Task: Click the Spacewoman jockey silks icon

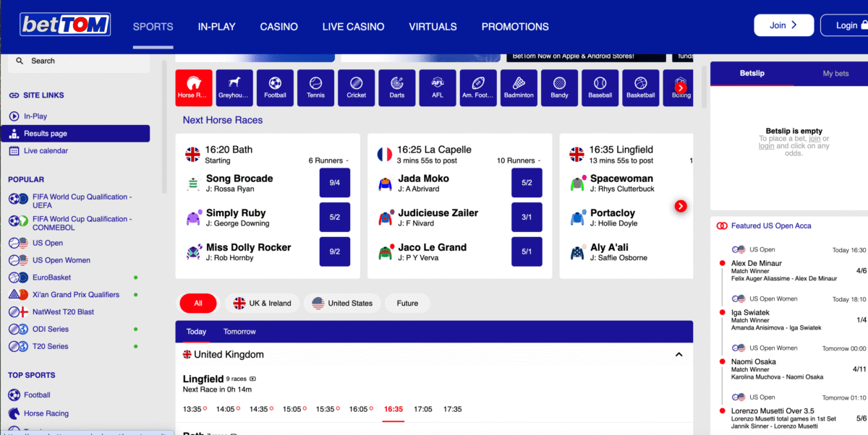Action: [577, 184]
